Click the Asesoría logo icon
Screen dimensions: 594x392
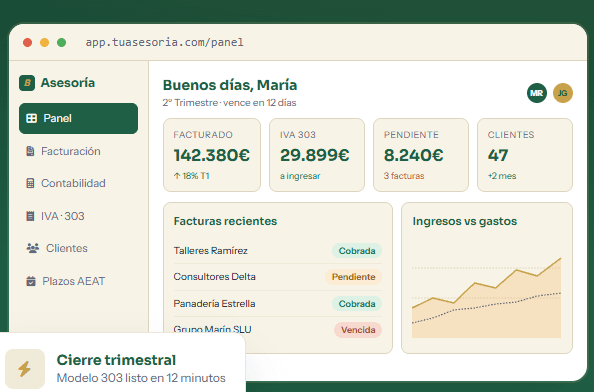pyautogui.click(x=27, y=83)
